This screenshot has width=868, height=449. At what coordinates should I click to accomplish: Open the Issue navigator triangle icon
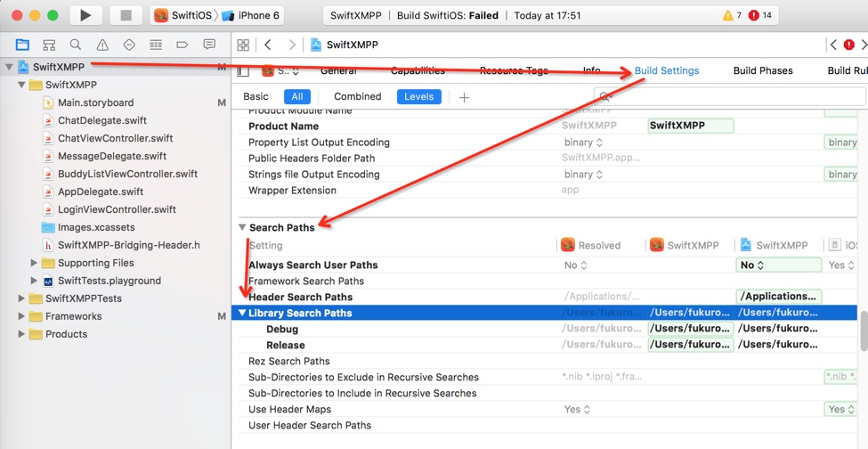[102, 45]
